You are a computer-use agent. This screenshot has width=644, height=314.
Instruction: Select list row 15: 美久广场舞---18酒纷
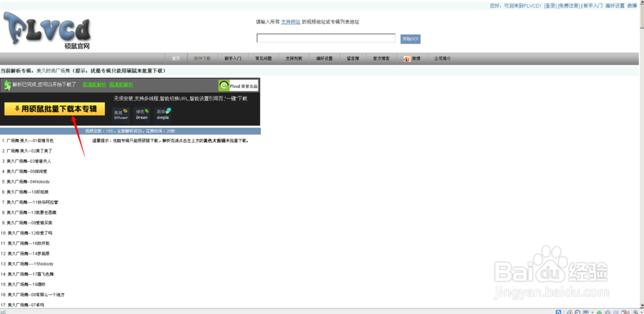(x=23, y=284)
